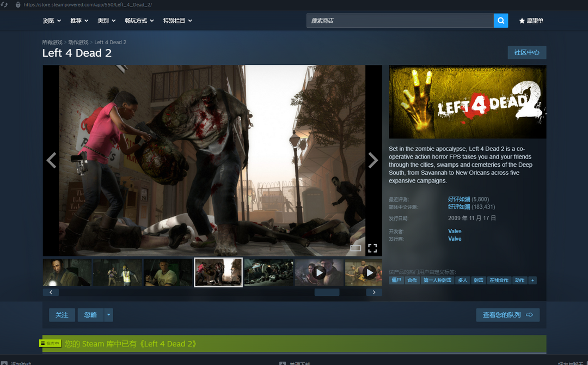Click the Left 4 Dead 2 logo header image

[467, 102]
